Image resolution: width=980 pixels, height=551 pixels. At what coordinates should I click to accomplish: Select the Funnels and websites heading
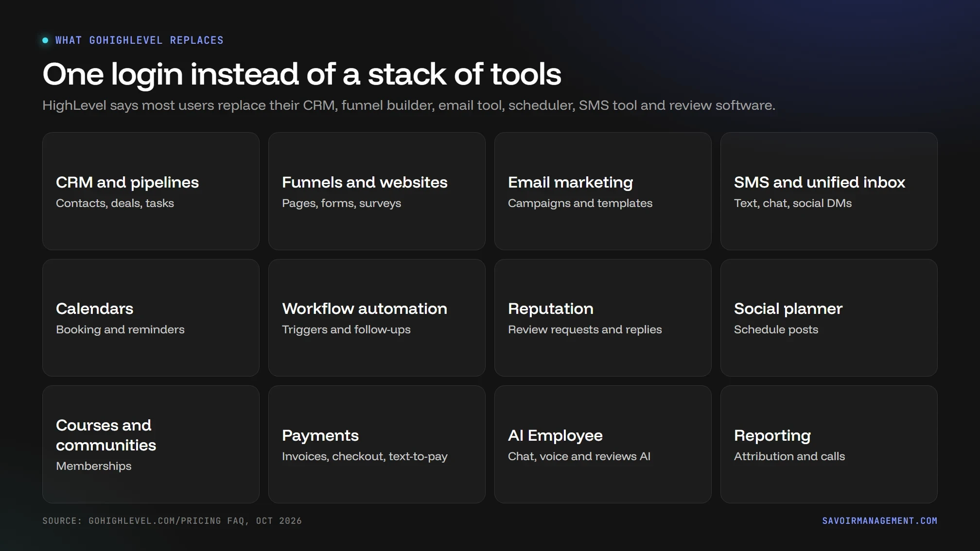[x=365, y=182]
